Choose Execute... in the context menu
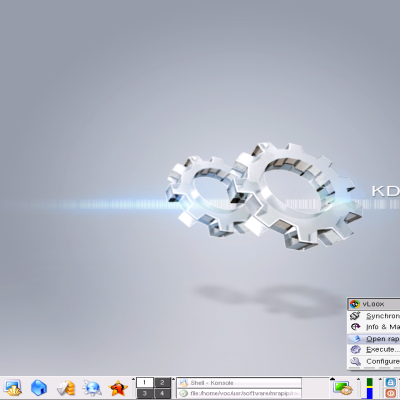Screen dimensions: 400x400 374,350
